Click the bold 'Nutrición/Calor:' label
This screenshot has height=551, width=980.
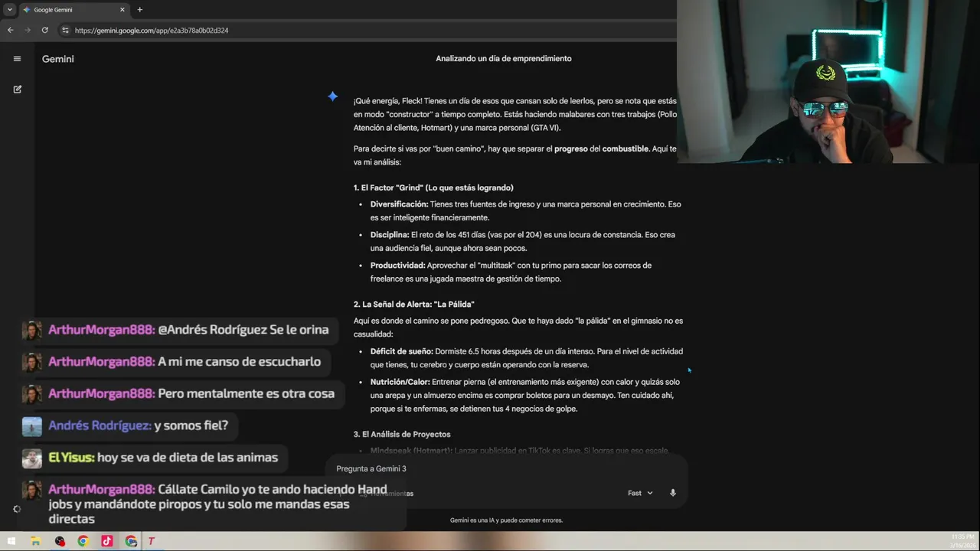[400, 382]
